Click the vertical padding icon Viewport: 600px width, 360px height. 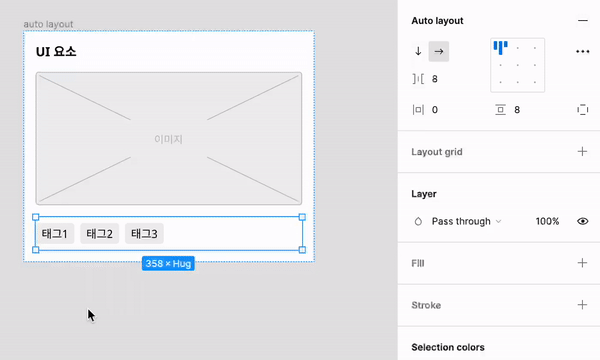(x=500, y=110)
